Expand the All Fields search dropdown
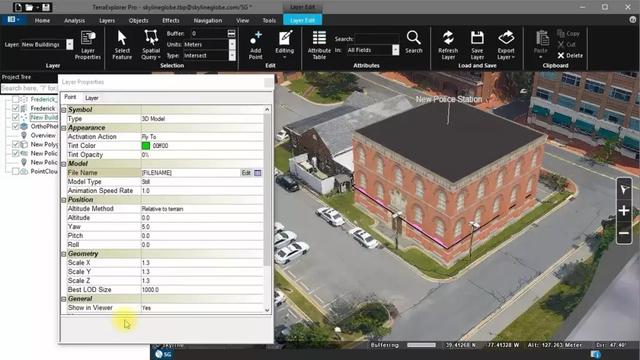Image resolution: width=640 pixels, height=360 pixels. point(396,50)
